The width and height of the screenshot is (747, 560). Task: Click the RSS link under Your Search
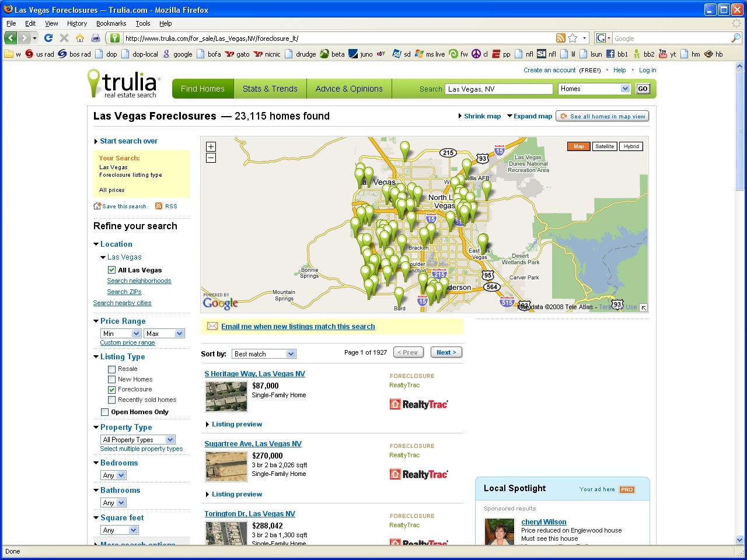pyautogui.click(x=166, y=206)
